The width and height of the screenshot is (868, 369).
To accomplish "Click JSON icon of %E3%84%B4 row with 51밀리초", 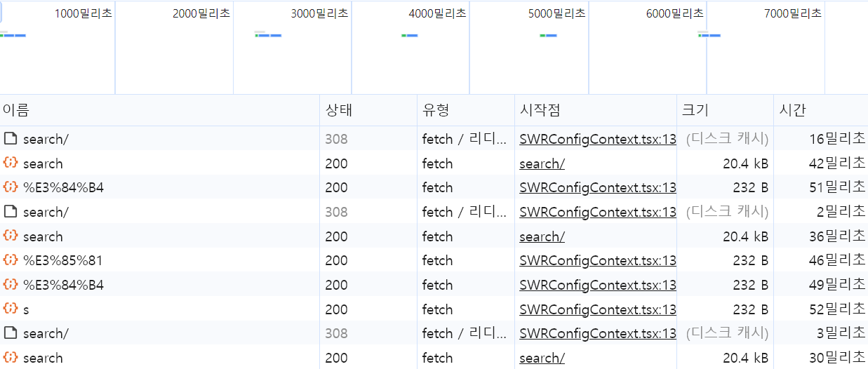I will point(11,187).
